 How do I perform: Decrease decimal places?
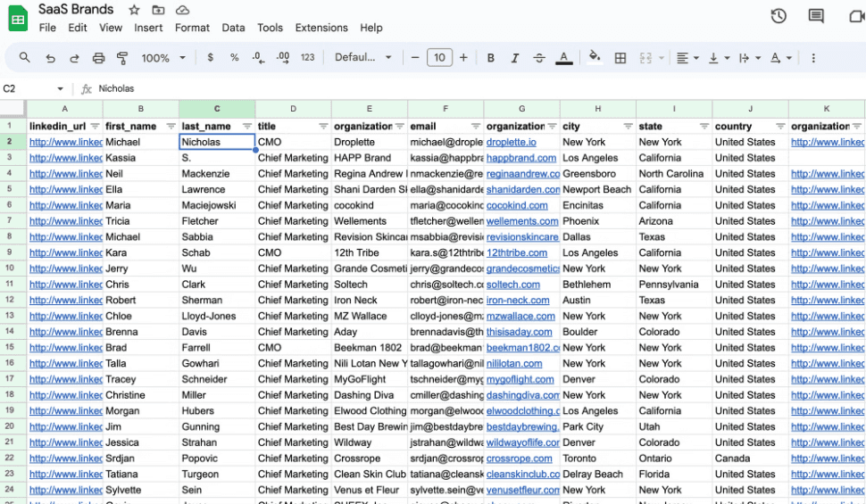coord(258,57)
